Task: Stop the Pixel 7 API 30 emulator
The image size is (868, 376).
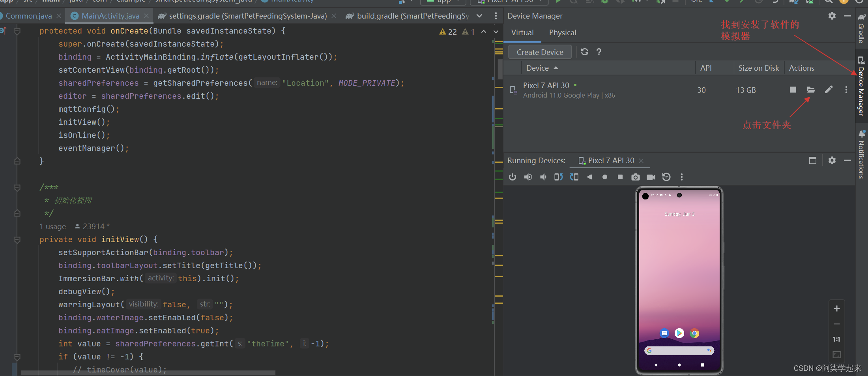Action: tap(793, 90)
